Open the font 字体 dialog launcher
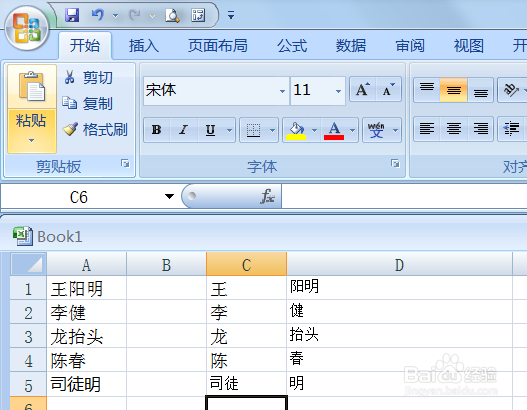The height and width of the screenshot is (410, 527). pos(395,164)
